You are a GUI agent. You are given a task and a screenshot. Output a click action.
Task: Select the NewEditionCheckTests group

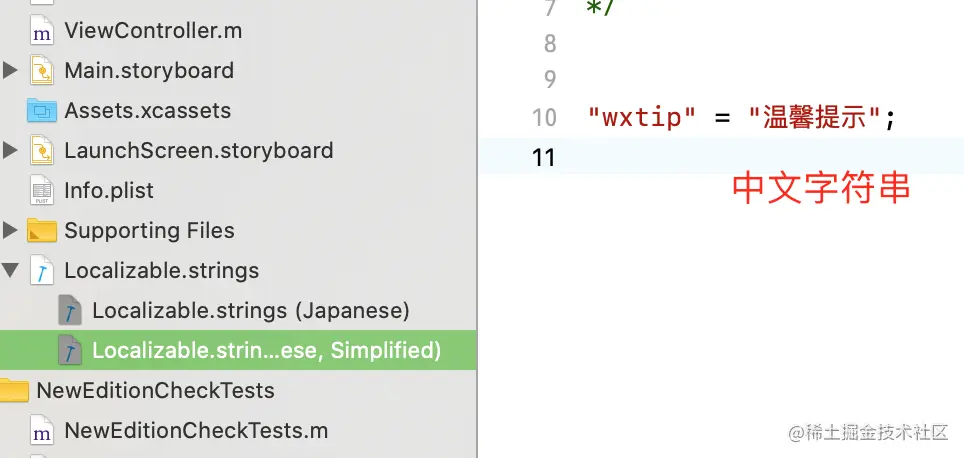(156, 390)
